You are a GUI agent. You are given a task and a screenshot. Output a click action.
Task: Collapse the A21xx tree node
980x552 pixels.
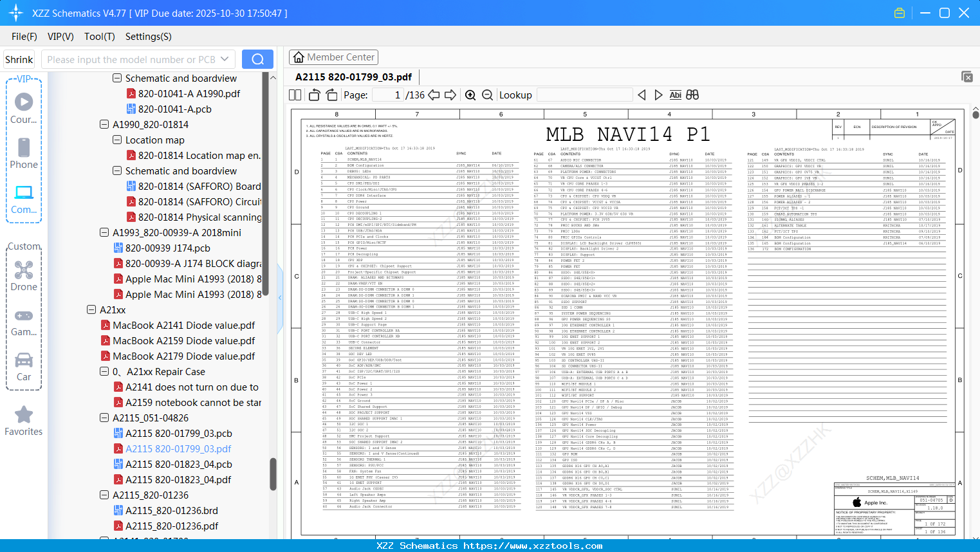pos(91,310)
